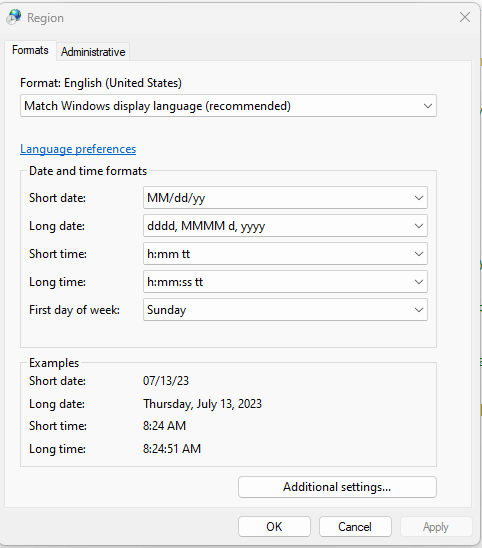The height and width of the screenshot is (548, 482).
Task: Click the chevron beside h:mm tt
Action: pyautogui.click(x=419, y=254)
